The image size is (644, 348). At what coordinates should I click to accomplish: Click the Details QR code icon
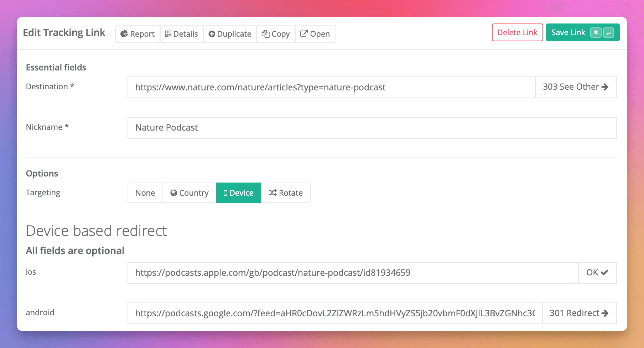(x=168, y=33)
